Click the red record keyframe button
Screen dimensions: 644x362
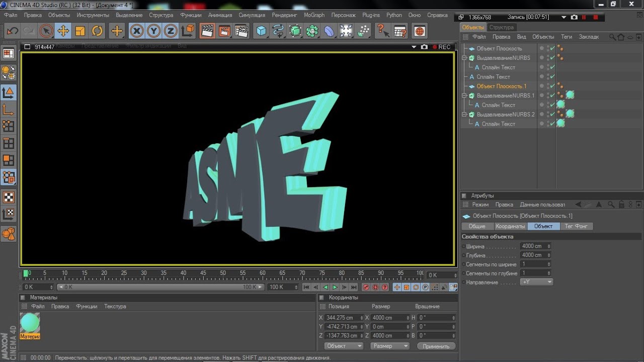366,287
